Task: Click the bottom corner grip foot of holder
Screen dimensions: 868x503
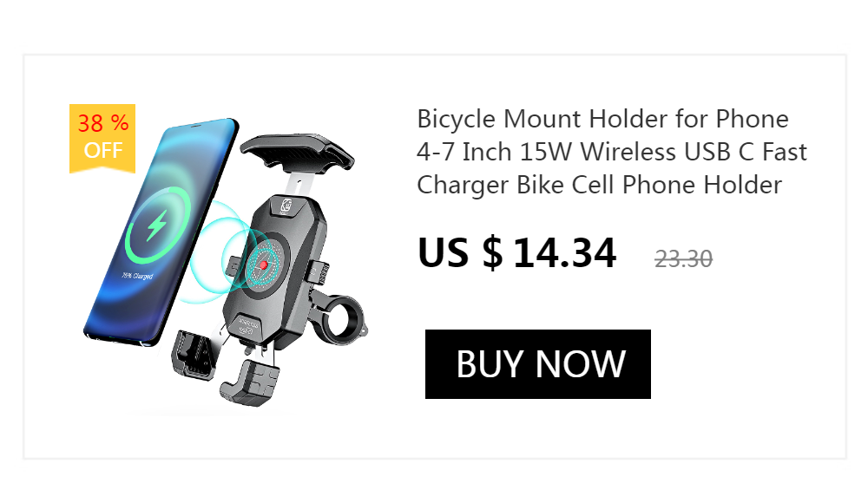Action: tap(250, 382)
